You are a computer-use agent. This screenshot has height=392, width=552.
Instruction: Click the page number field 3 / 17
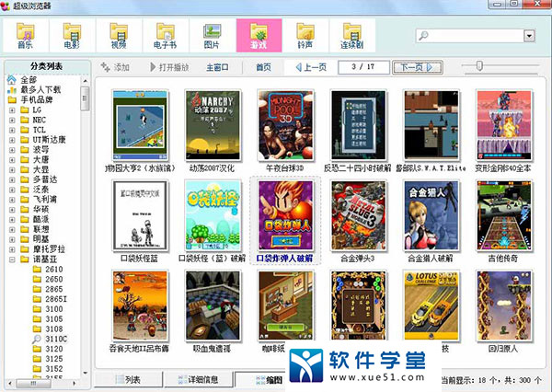point(363,67)
